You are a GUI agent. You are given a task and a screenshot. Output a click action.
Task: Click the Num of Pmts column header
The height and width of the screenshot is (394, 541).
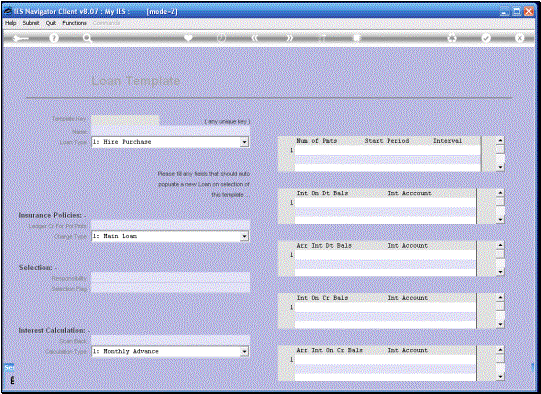[316, 141]
